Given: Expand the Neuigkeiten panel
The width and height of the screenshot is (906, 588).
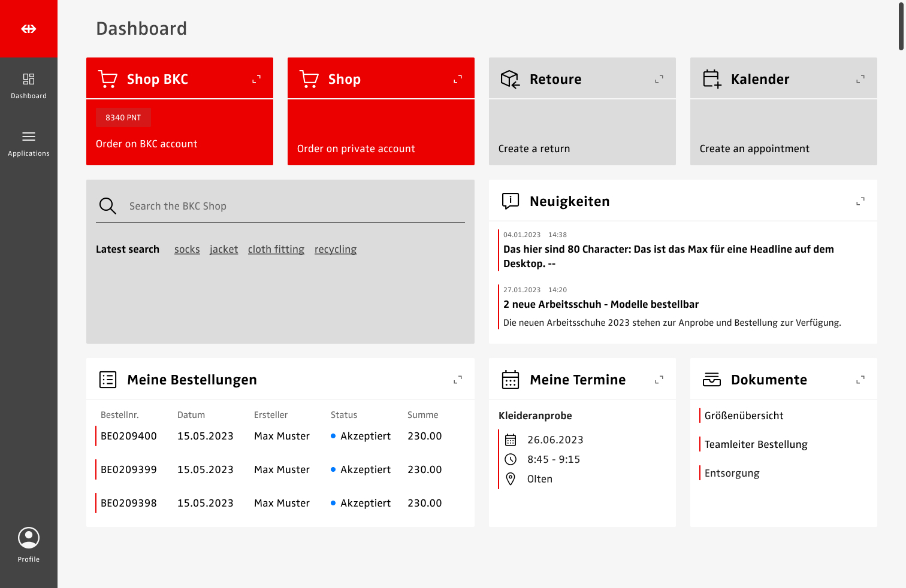Looking at the screenshot, I should (860, 201).
